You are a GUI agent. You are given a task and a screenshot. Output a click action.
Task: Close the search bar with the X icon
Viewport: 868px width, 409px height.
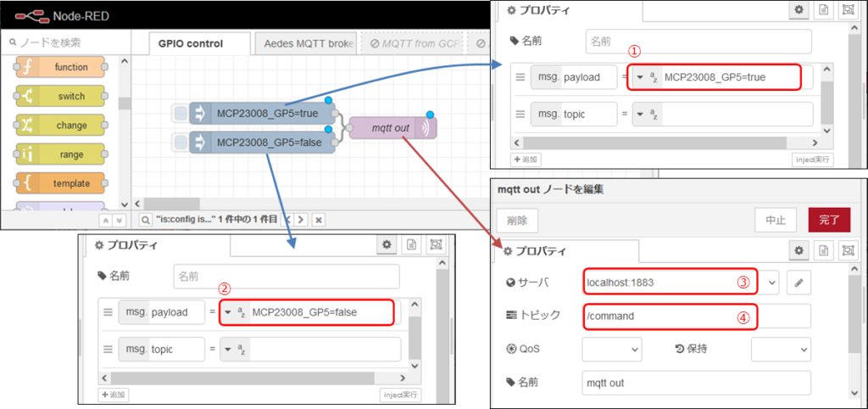tap(319, 219)
